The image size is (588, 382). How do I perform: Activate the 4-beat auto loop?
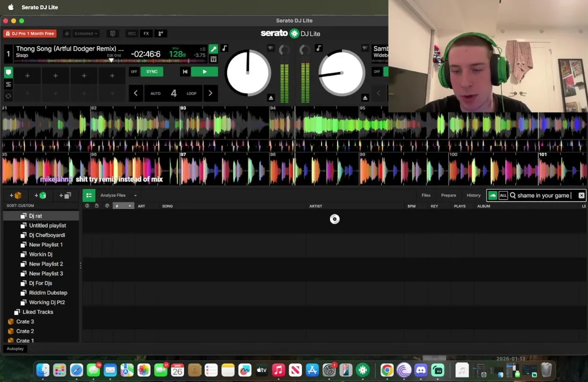click(173, 93)
